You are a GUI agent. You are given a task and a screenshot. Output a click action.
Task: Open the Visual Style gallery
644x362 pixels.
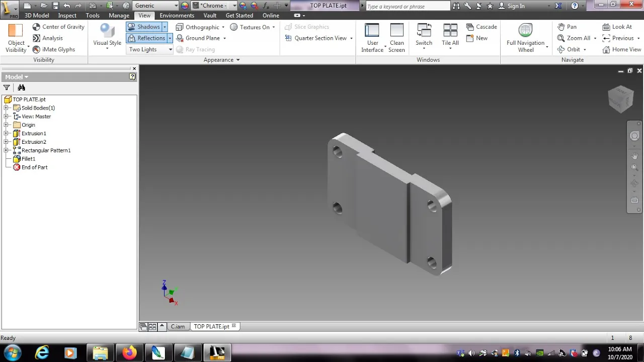pos(107,37)
